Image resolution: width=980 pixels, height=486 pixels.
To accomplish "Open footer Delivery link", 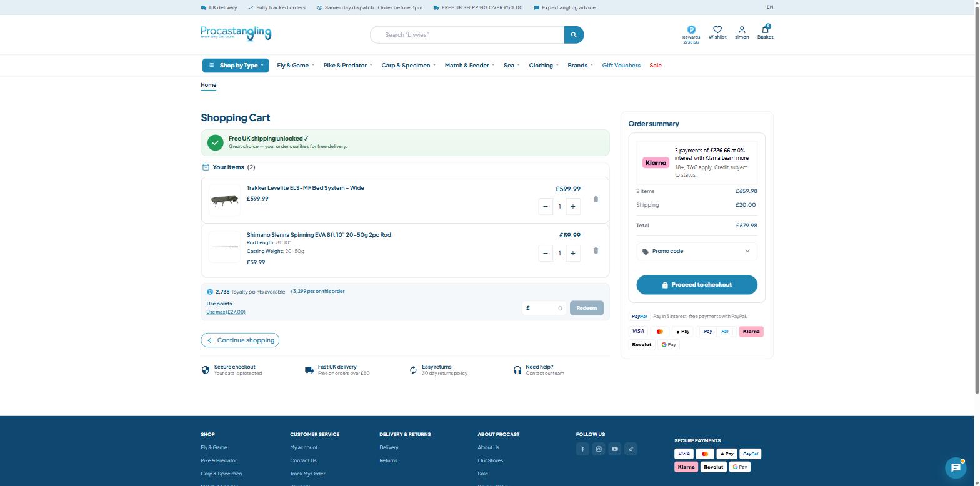I will (389, 448).
